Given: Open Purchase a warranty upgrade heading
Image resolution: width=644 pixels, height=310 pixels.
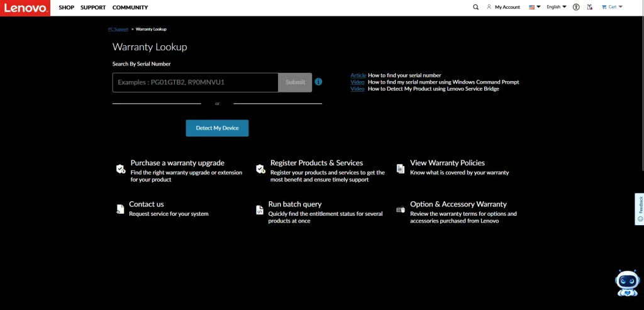Looking at the screenshot, I should click(x=177, y=163).
